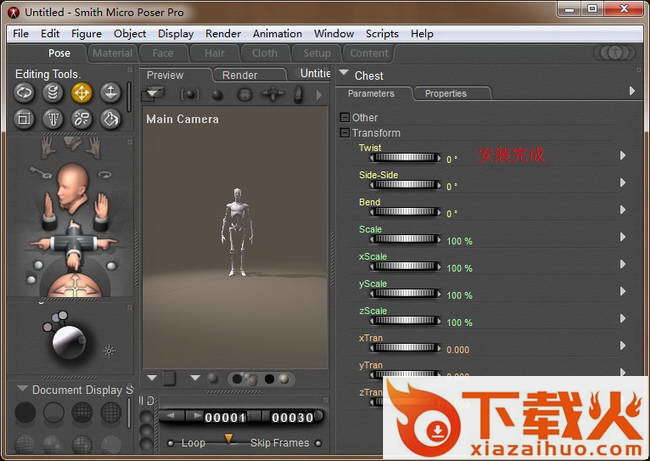Open the preview window options dropdown arrow
Image resolution: width=650 pixels, height=461 pixels.
[x=153, y=93]
